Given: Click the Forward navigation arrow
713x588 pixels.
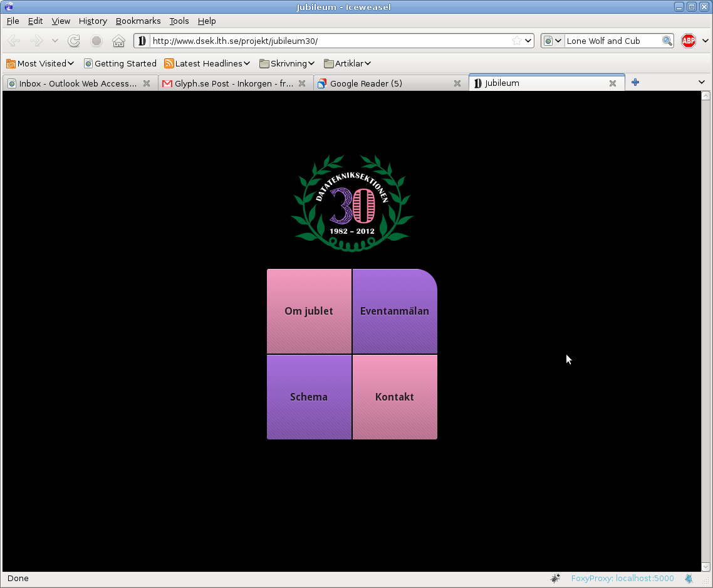Looking at the screenshot, I should pos(36,41).
